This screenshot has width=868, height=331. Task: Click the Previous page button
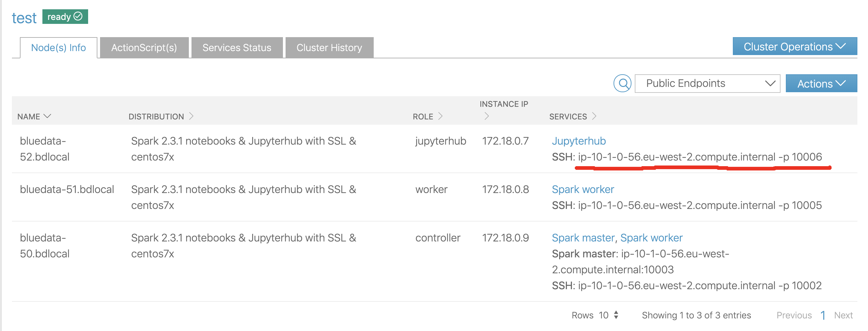click(x=794, y=315)
